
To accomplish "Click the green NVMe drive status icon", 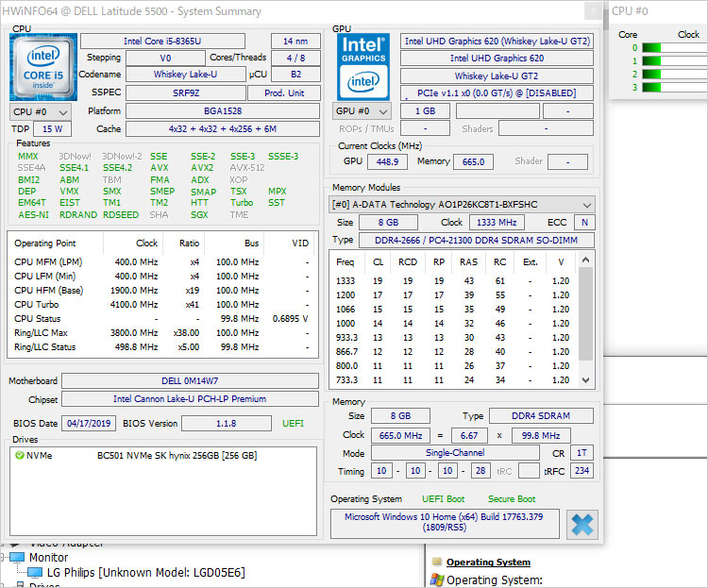I will 20,455.
